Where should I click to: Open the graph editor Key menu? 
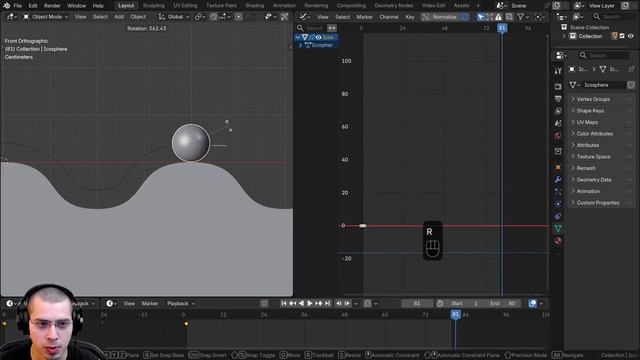pyautogui.click(x=410, y=17)
